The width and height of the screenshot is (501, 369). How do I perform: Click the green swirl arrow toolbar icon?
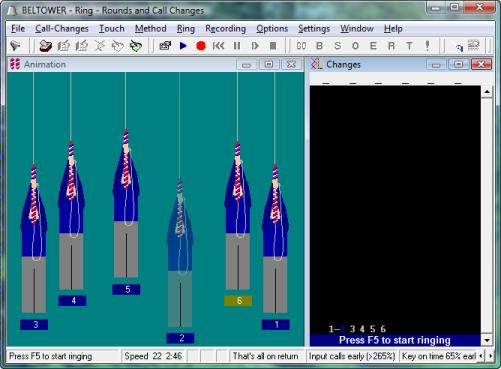[136, 46]
